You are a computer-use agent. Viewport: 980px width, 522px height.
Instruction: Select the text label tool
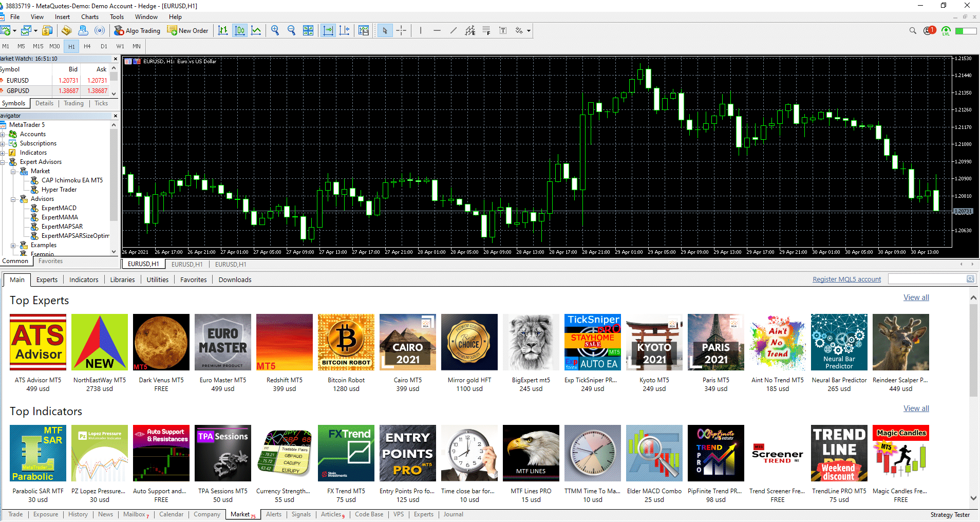pyautogui.click(x=503, y=30)
